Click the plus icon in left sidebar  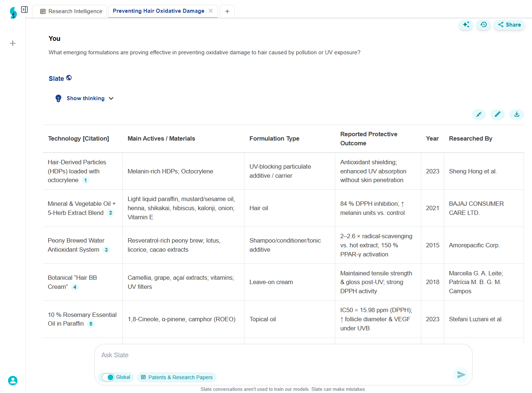click(13, 43)
